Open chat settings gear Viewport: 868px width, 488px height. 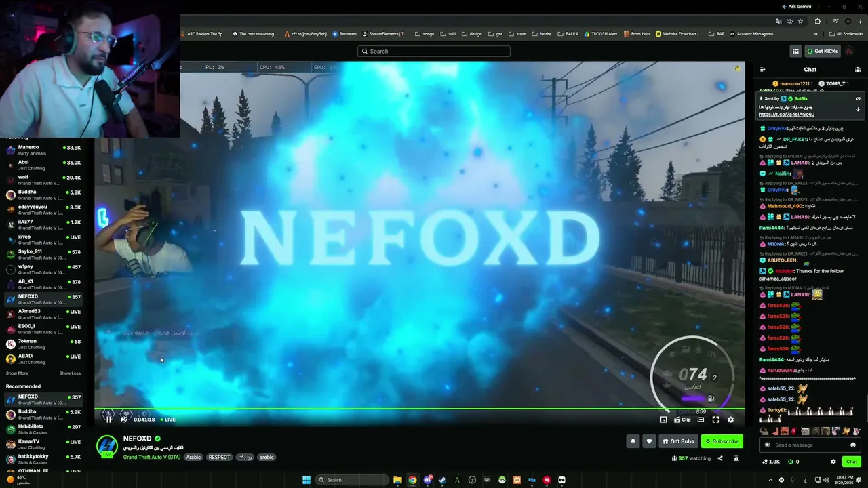(x=833, y=462)
